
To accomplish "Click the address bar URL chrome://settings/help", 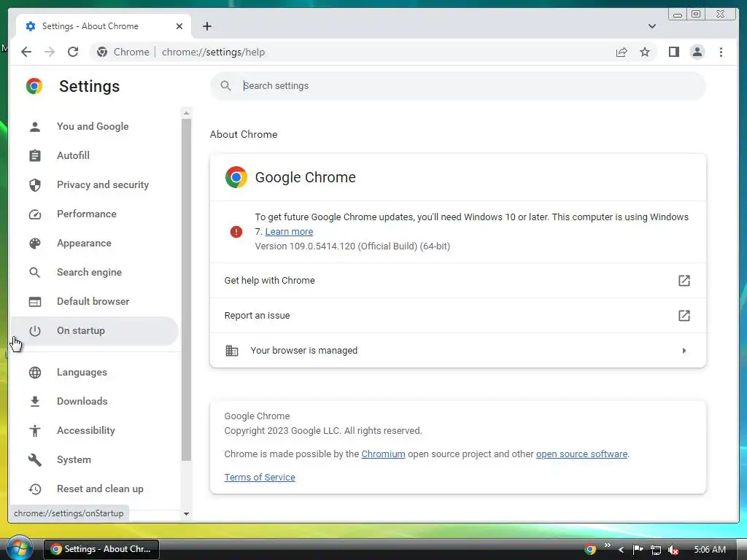I will [214, 52].
